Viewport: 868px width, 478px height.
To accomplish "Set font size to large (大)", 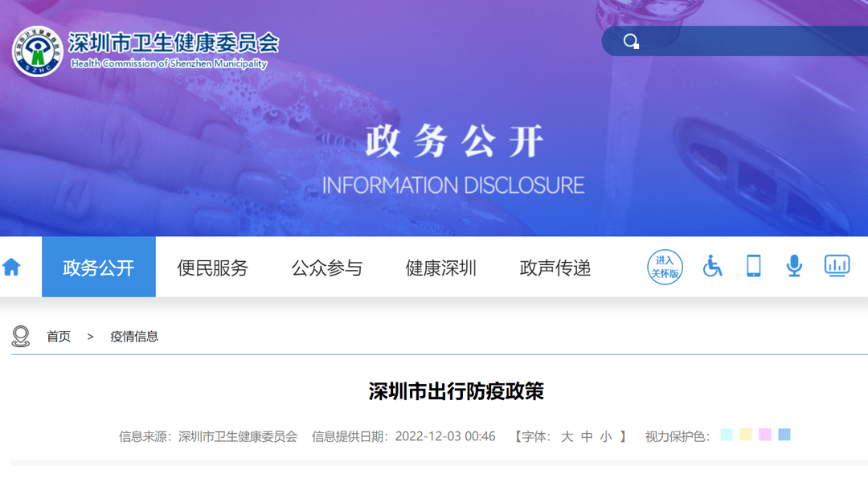I will click(x=567, y=436).
